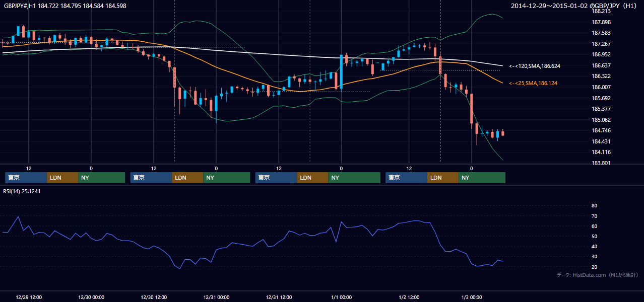Click the RSI scale value 20
This screenshot has height=302, width=644.
(x=594, y=267)
